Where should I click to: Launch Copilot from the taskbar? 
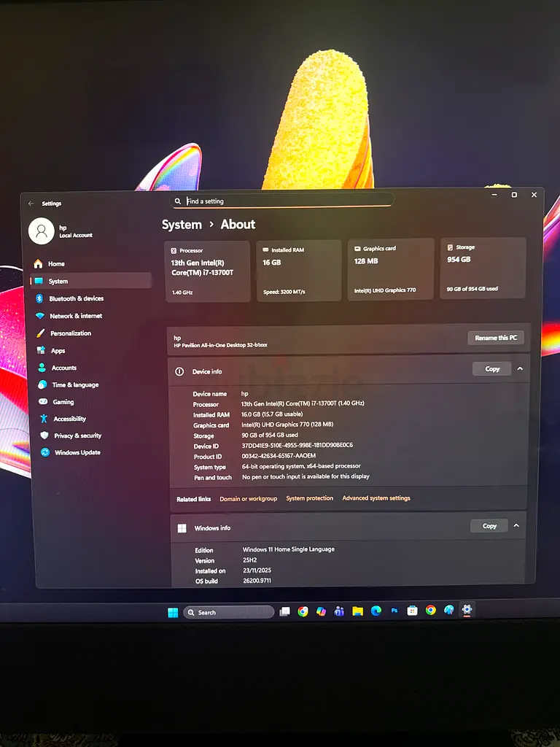point(321,611)
